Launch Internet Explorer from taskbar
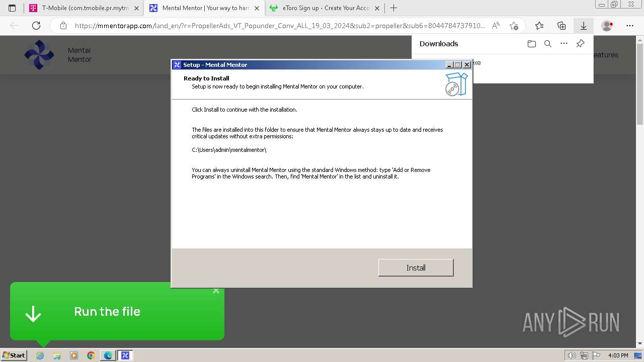The image size is (644, 362). point(40,355)
